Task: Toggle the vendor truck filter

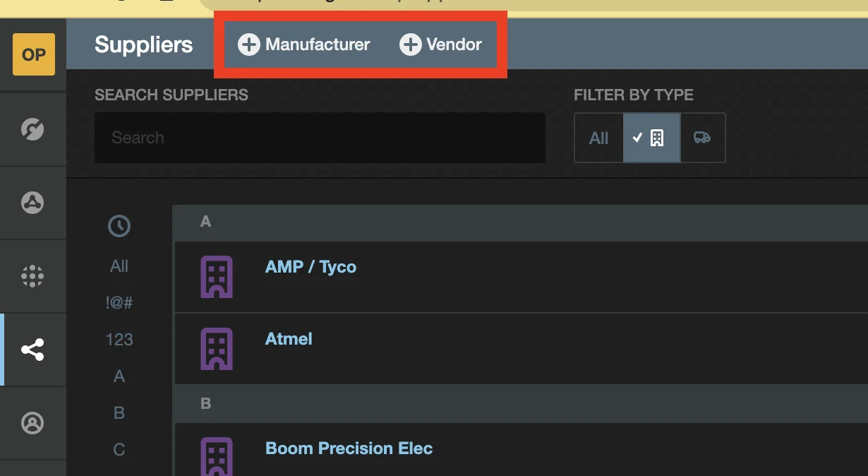Action: click(x=702, y=138)
